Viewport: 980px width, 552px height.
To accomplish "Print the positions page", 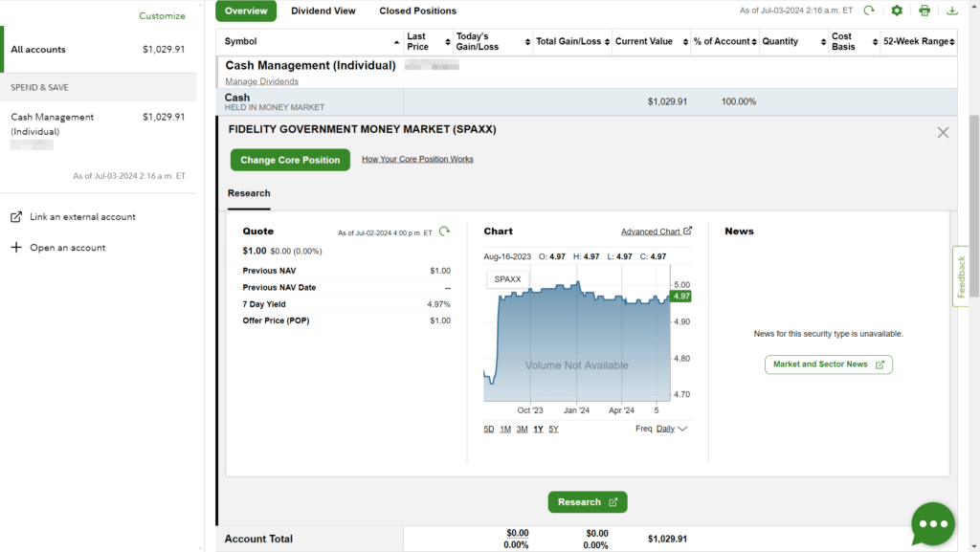I will tap(924, 11).
